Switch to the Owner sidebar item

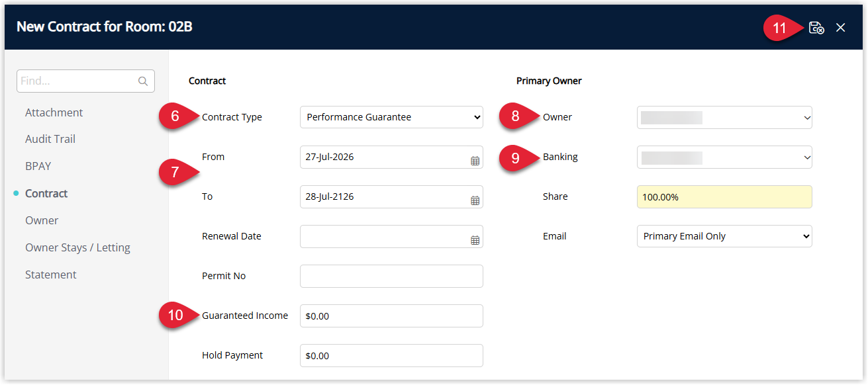(42, 220)
